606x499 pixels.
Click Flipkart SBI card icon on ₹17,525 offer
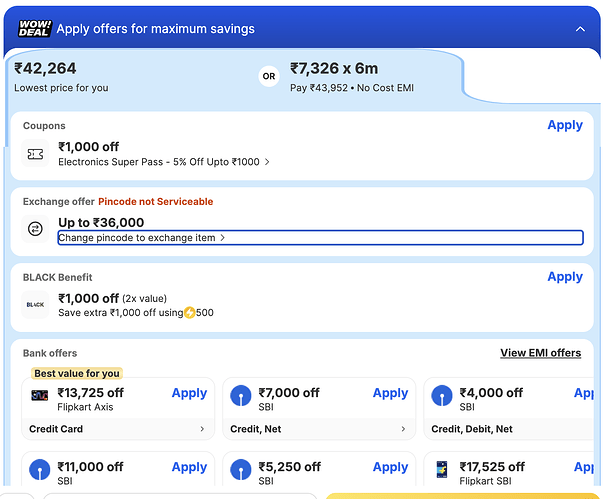point(443,470)
